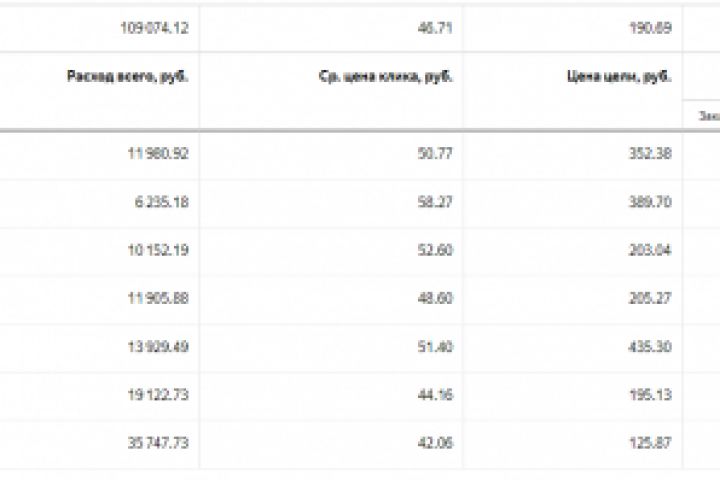Select the click price cell 52.60

click(435, 250)
